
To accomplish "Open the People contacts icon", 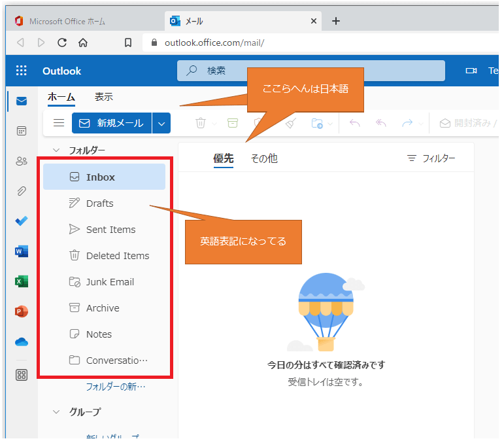I will (22, 161).
